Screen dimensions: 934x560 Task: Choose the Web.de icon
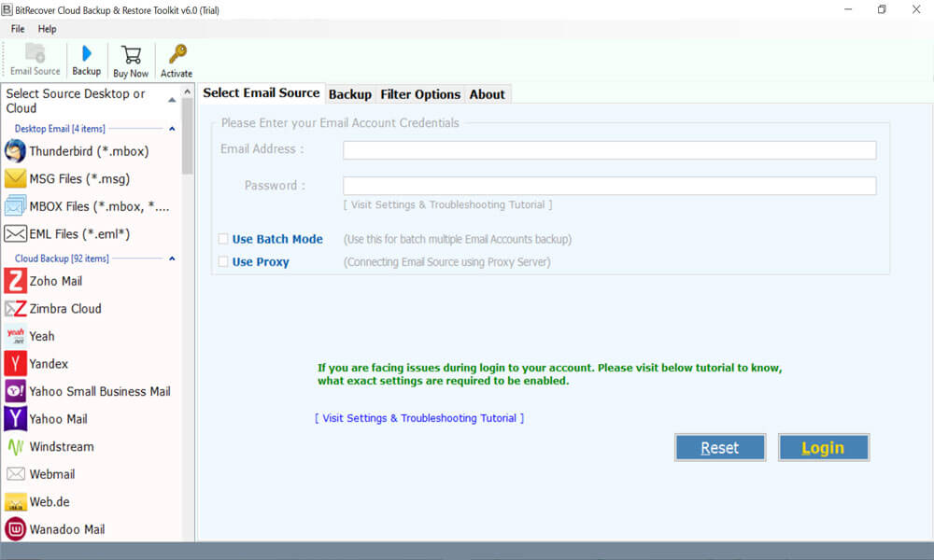pyautogui.click(x=15, y=502)
